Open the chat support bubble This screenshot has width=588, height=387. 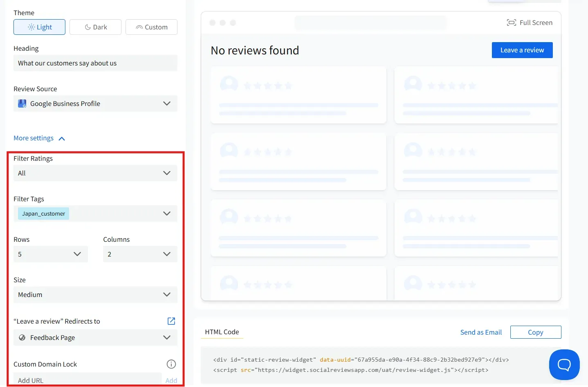tap(564, 364)
